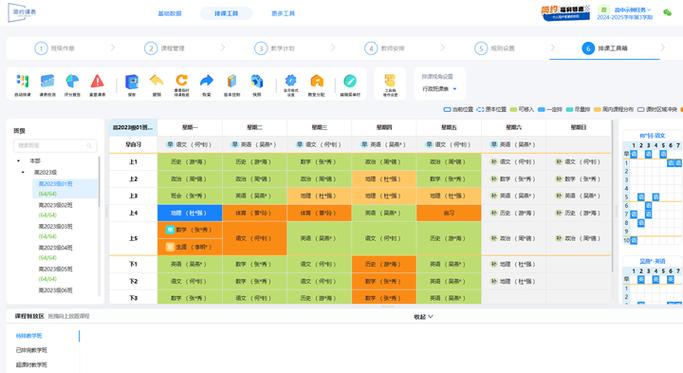The width and height of the screenshot is (683, 373).
Task: Click the green WeChat icon
Action: pos(667,13)
